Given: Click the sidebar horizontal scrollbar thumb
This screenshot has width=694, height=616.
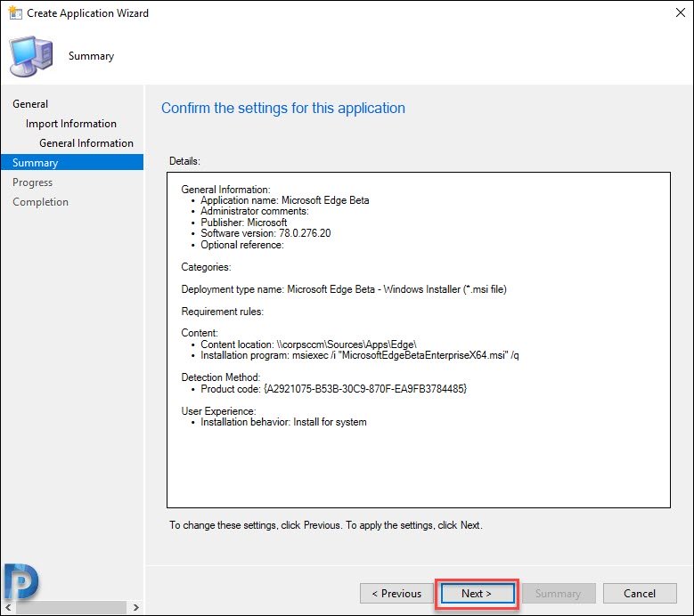Looking at the screenshot, I should click(70, 607).
